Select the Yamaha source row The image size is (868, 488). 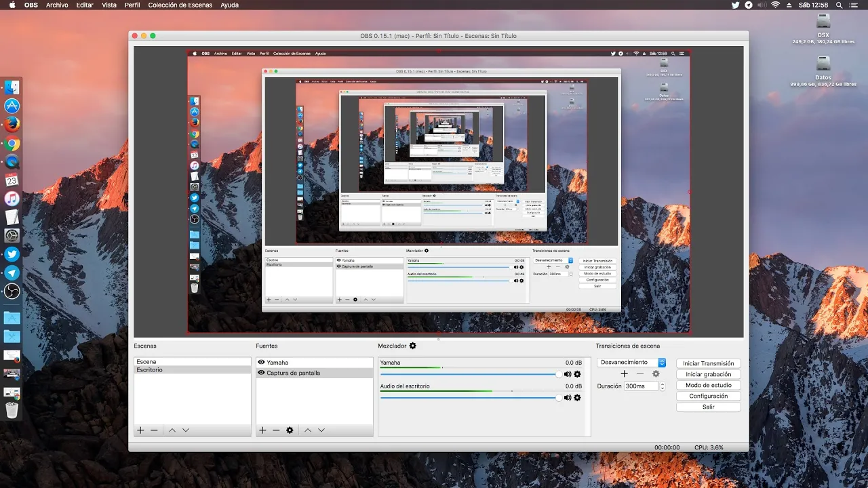click(315, 363)
